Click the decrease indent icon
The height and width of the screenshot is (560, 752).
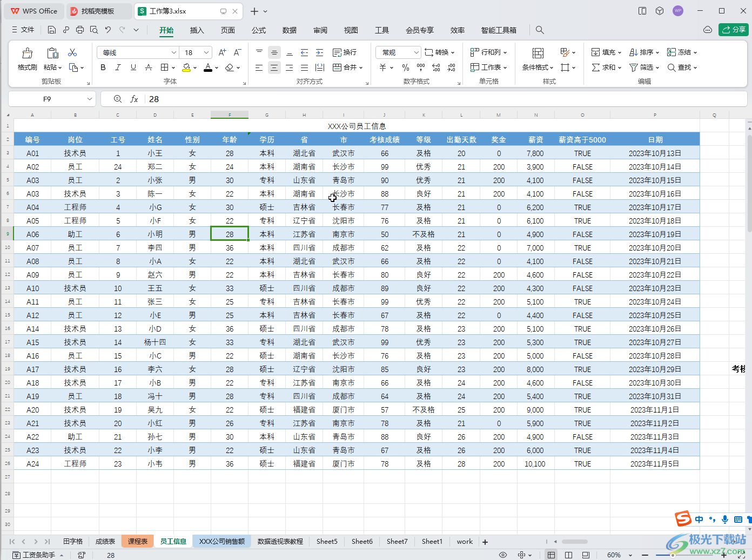(x=304, y=52)
